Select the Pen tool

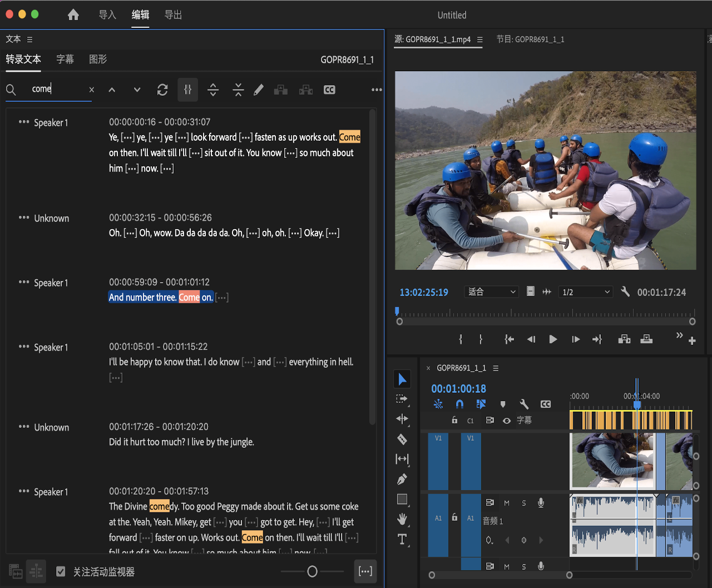pyautogui.click(x=402, y=479)
